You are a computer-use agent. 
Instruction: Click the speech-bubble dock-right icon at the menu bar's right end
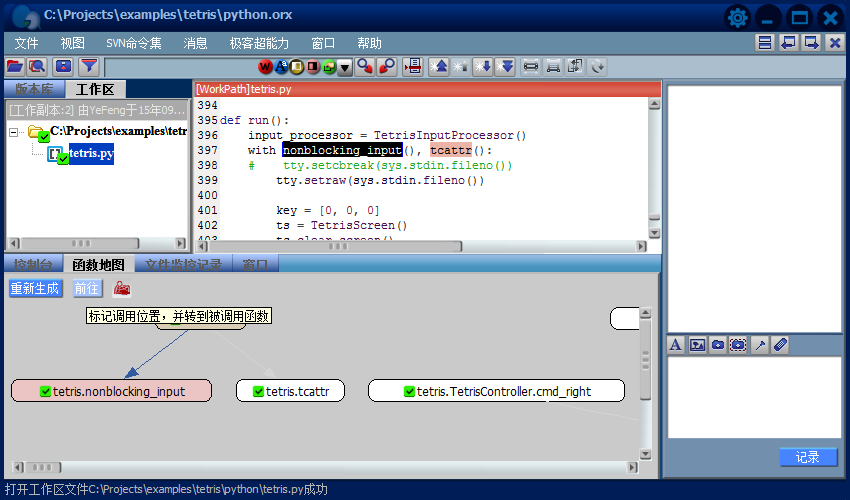pos(811,43)
